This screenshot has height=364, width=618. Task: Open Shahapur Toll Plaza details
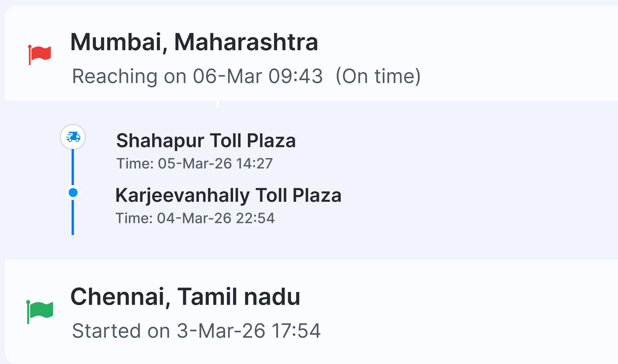click(206, 141)
